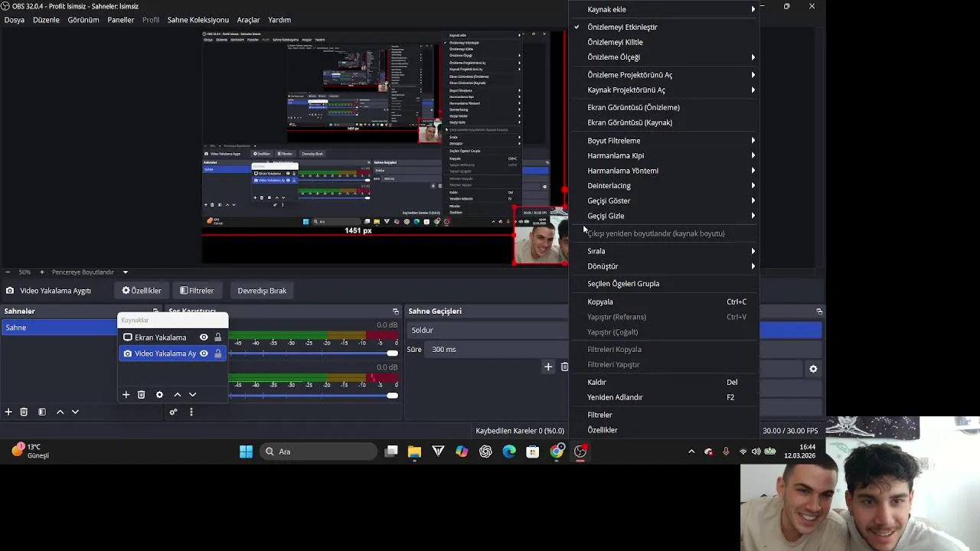Open ChatGPT from the taskbar

[x=485, y=452]
